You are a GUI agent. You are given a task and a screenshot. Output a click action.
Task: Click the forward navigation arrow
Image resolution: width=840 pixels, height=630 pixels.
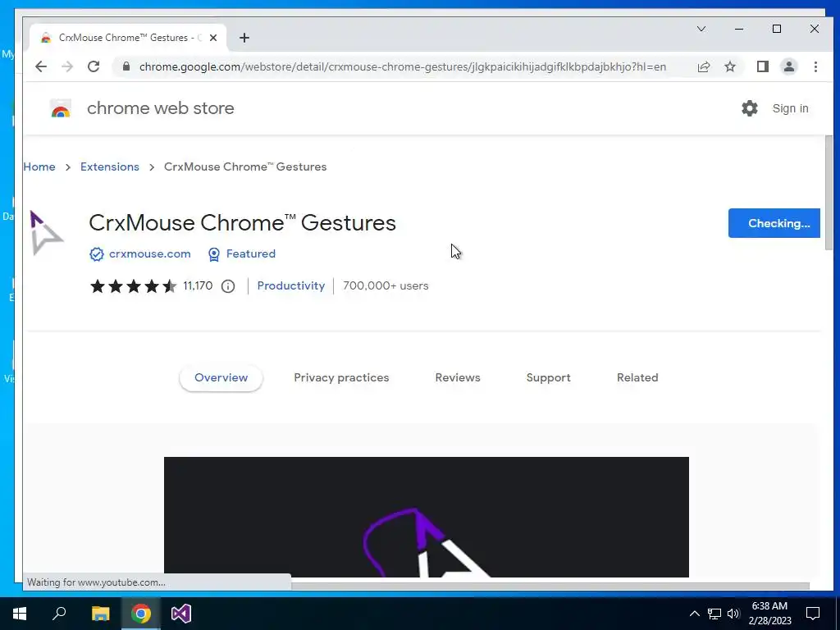pyautogui.click(x=67, y=66)
